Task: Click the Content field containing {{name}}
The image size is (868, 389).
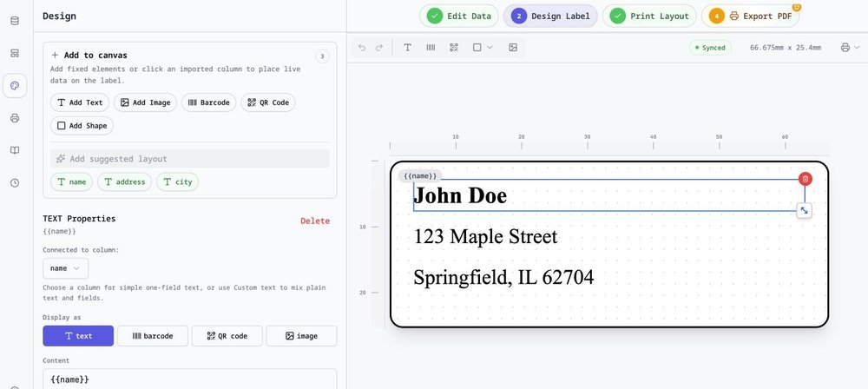Action: click(x=190, y=379)
